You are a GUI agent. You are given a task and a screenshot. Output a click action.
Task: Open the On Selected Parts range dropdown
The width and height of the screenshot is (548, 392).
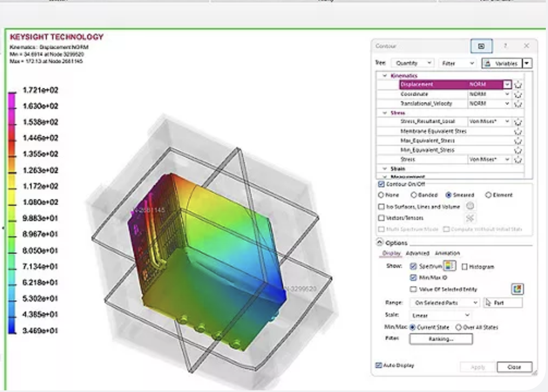[x=445, y=303]
